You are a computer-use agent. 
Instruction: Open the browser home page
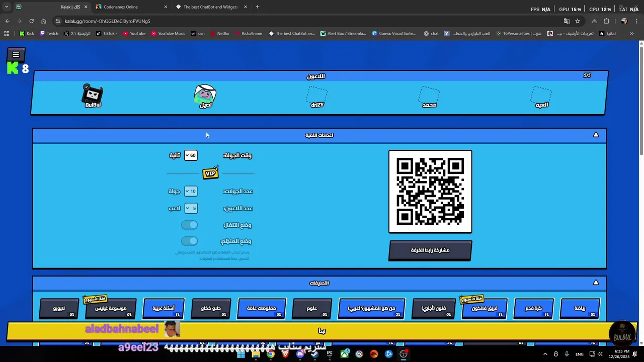point(43,21)
